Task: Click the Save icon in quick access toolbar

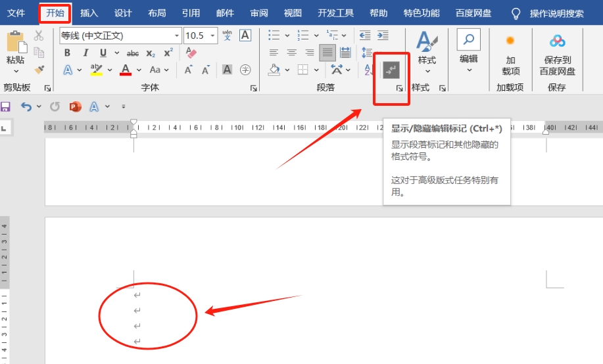Action: [x=5, y=106]
